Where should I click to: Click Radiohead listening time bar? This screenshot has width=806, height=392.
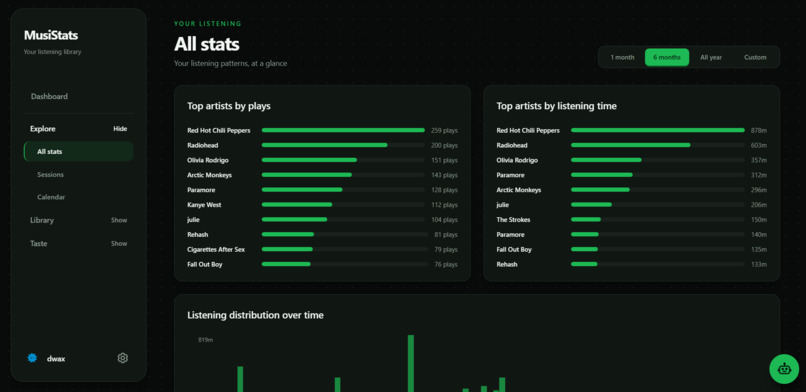631,145
